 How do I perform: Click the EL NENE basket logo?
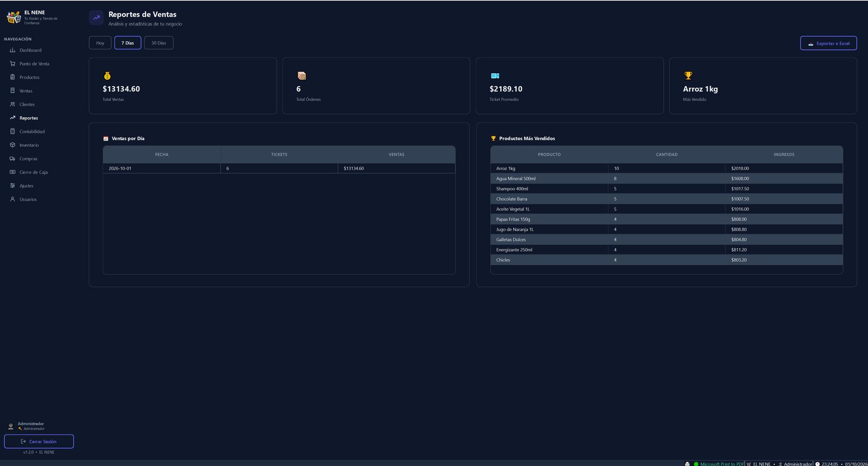click(x=14, y=18)
